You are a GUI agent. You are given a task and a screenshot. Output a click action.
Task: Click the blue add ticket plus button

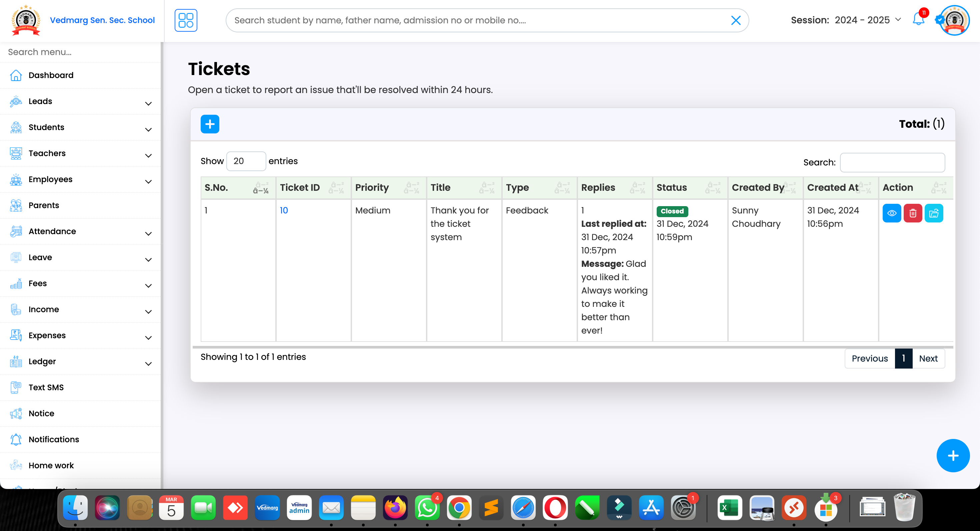tap(210, 124)
